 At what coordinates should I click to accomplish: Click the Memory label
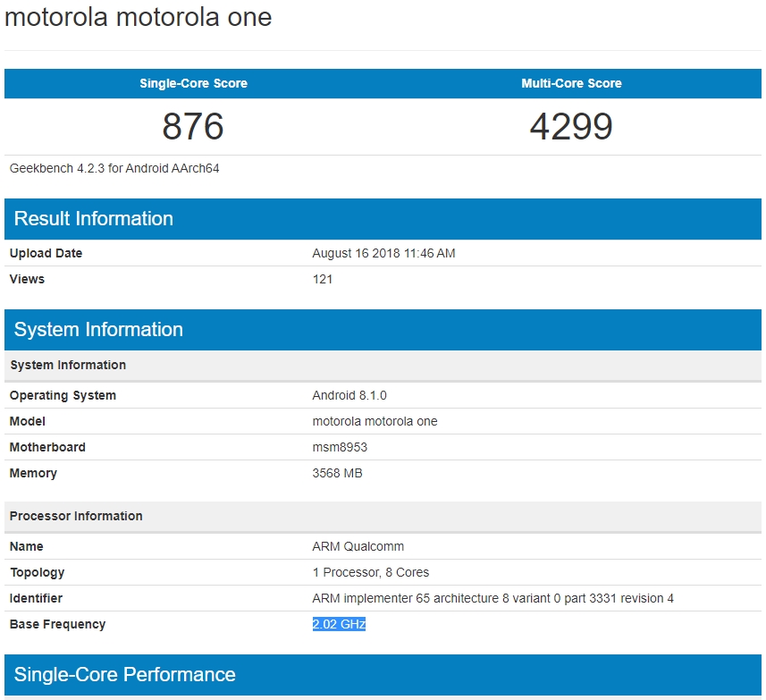(x=33, y=473)
